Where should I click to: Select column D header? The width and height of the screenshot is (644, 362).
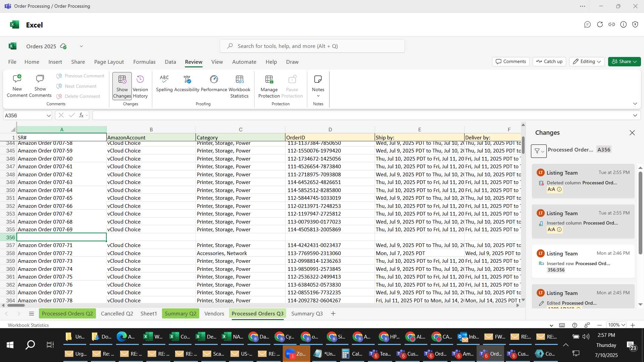pos(330,129)
